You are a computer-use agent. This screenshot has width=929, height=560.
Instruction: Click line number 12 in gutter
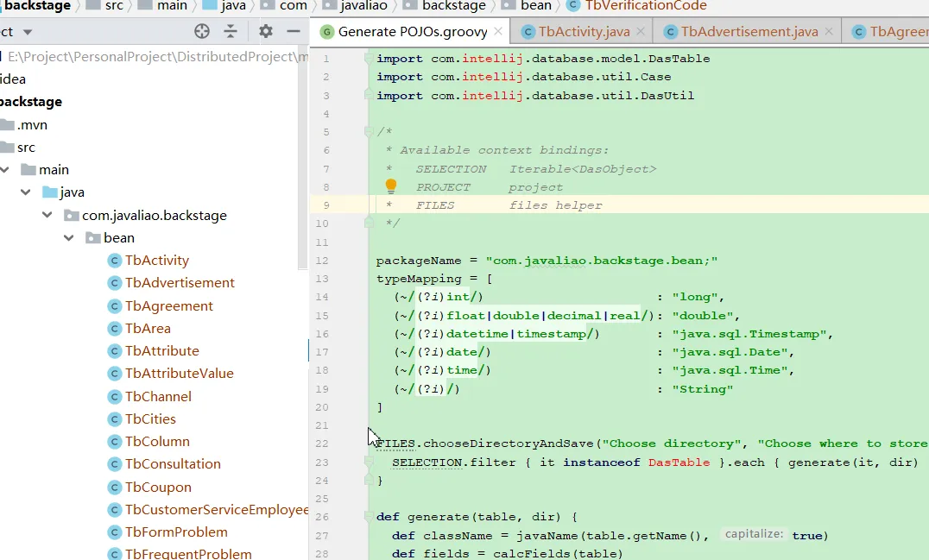[322, 261]
